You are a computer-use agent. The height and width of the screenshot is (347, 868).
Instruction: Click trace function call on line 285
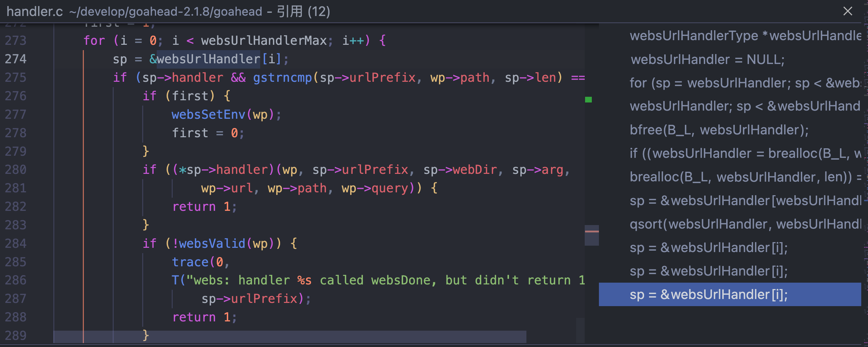[190, 262]
